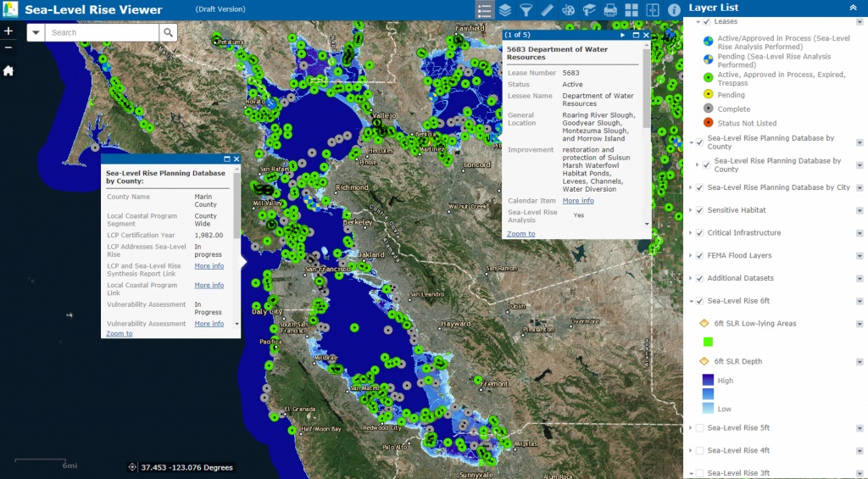Open the Filter funnel tool
Image resolution: width=868 pixels, height=479 pixels.
click(x=526, y=10)
